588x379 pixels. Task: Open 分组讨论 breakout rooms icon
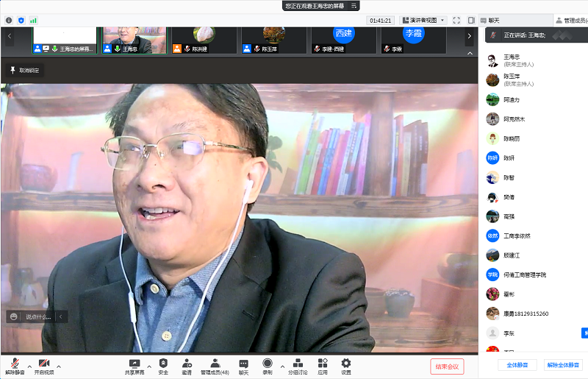click(298, 364)
